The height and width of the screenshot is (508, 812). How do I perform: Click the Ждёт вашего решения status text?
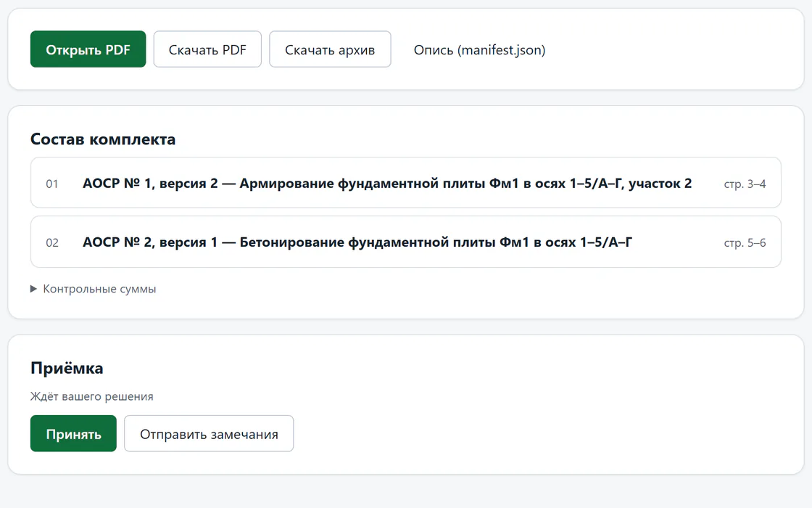(x=91, y=396)
